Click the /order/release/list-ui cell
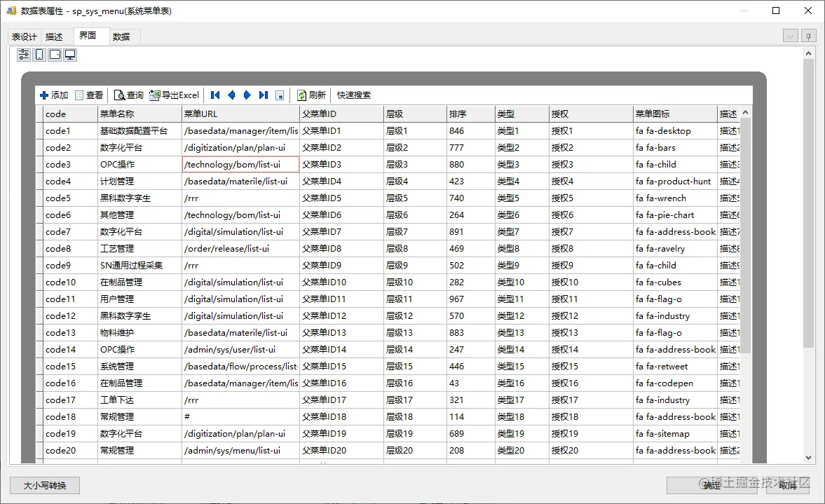 pos(241,249)
